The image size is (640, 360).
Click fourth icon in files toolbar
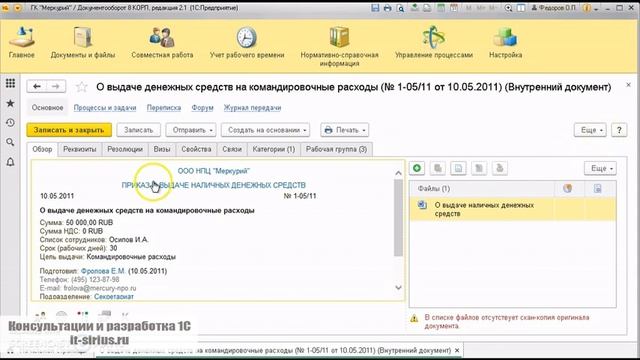click(x=479, y=168)
